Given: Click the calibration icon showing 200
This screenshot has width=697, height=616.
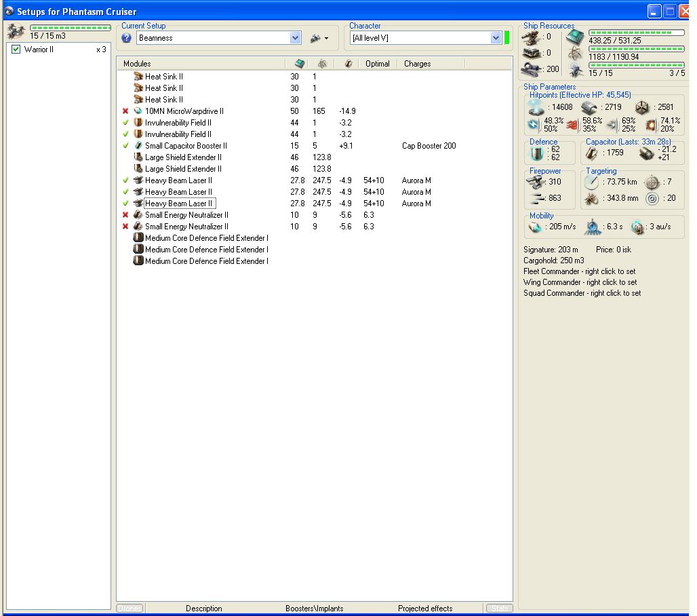Looking at the screenshot, I should (531, 69).
